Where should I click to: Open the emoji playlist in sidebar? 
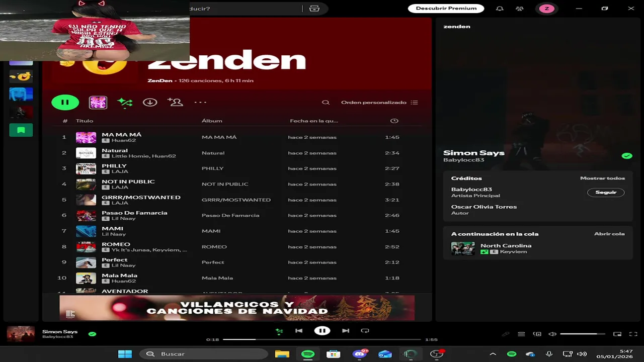point(21,76)
